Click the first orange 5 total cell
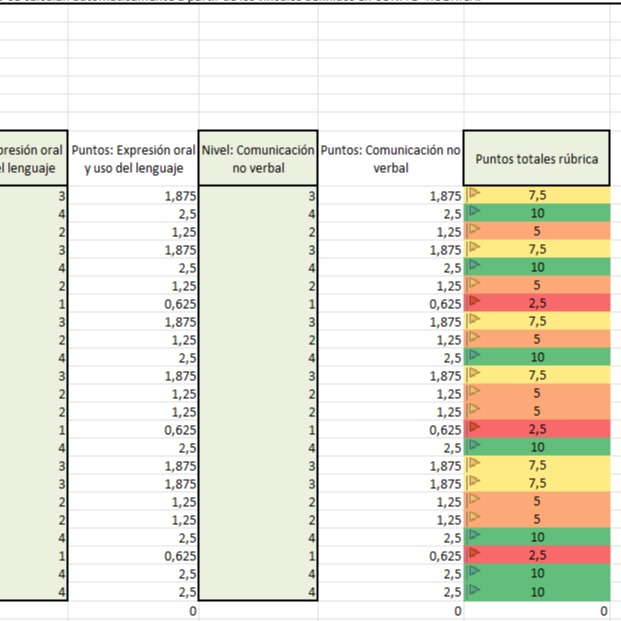 point(538,231)
